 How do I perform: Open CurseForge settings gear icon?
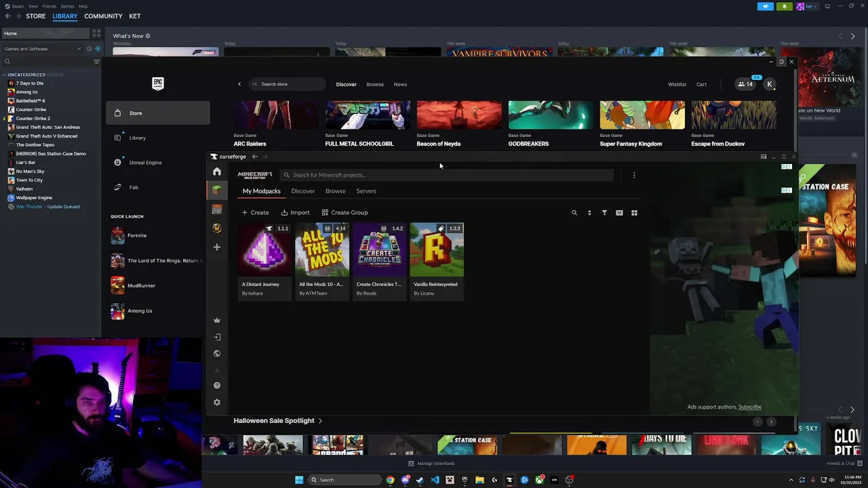[x=217, y=402]
